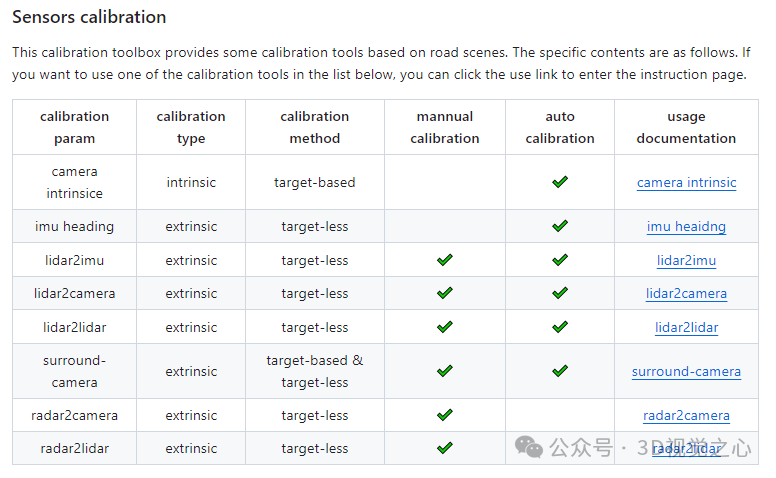Click the manual calibration checkmark for radar2lidar
The height and width of the screenshot is (478, 776).
pyautogui.click(x=444, y=448)
